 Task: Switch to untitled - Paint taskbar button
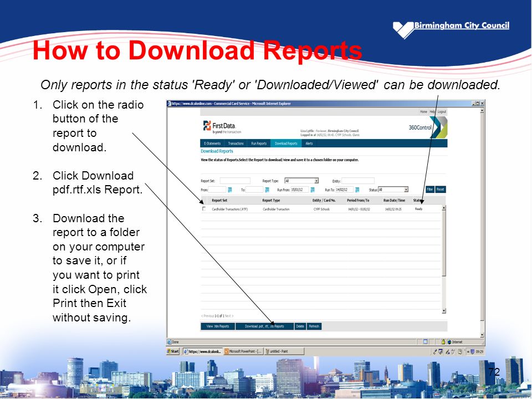click(284, 351)
